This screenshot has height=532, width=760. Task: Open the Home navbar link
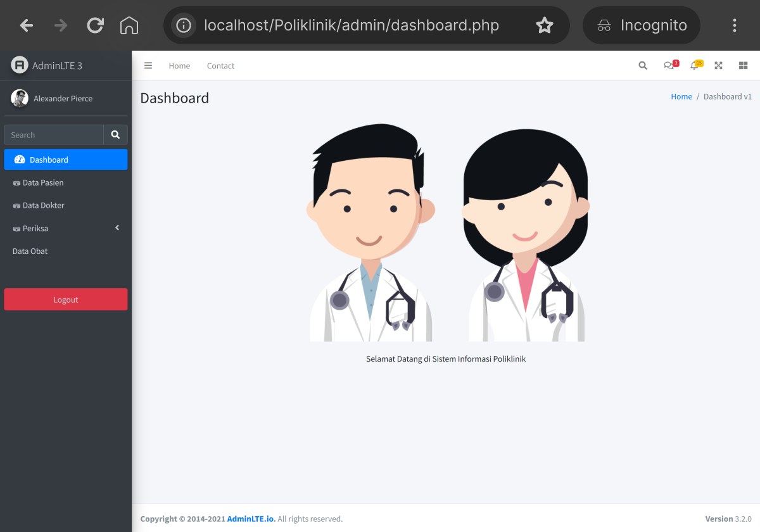(179, 65)
